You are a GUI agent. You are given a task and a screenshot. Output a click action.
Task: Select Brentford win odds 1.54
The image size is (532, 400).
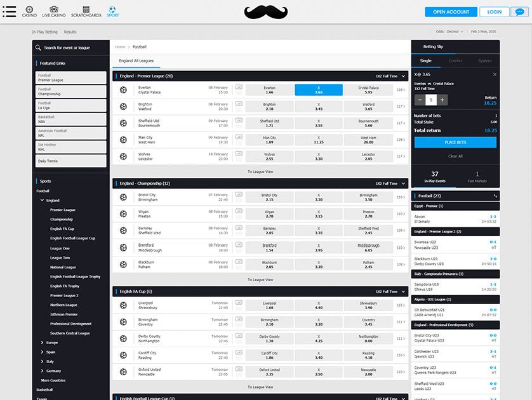[x=269, y=248]
